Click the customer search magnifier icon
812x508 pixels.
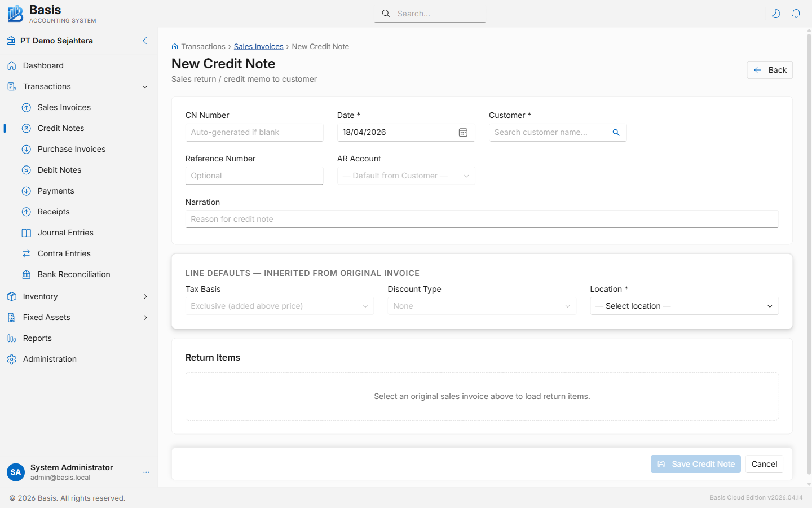(616, 132)
